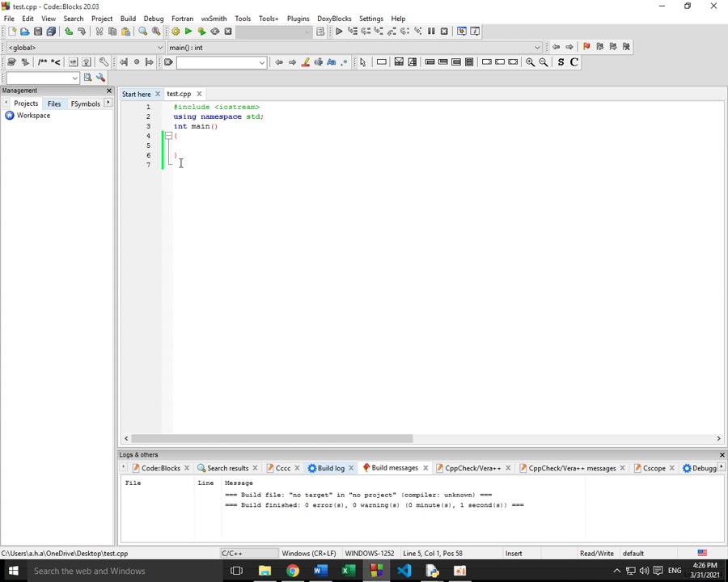
Task: Click the red Toggle bookmark flag icon
Action: (586, 47)
